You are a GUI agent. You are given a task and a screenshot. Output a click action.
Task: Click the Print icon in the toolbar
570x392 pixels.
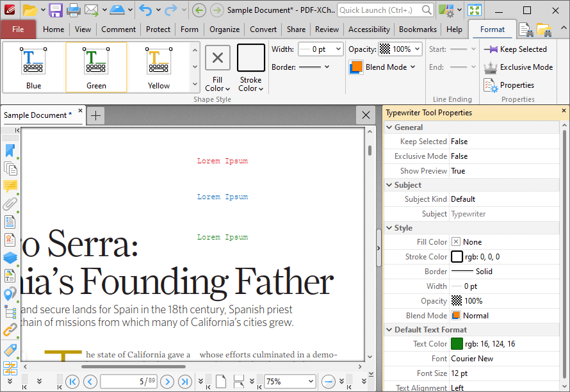[x=73, y=10]
